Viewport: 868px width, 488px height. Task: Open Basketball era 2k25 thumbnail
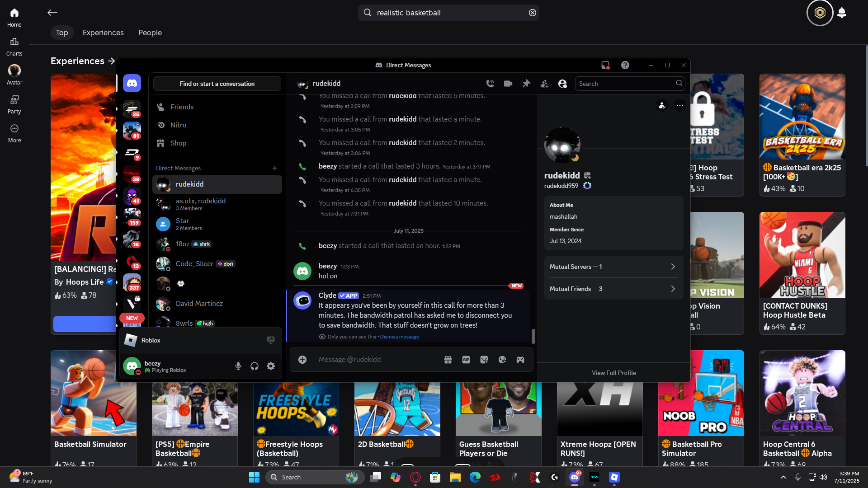pyautogui.click(x=802, y=117)
